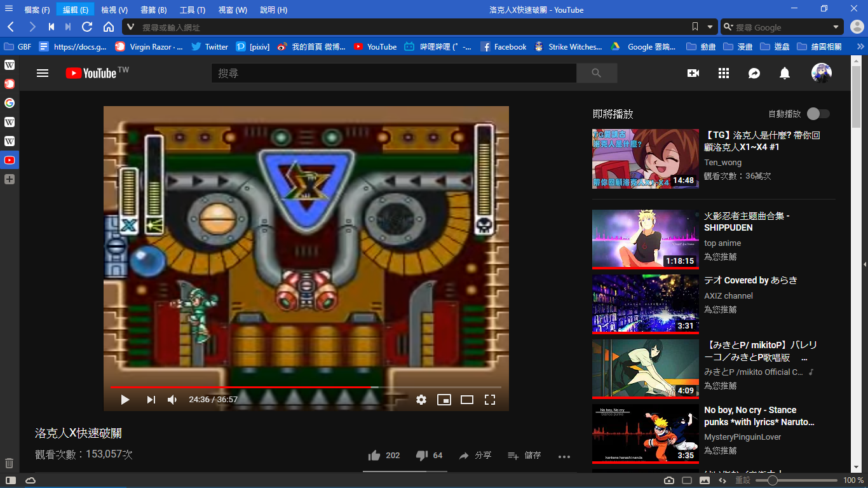This screenshot has width=868, height=488.
Task: Open the player settings gear
Action: (421, 400)
